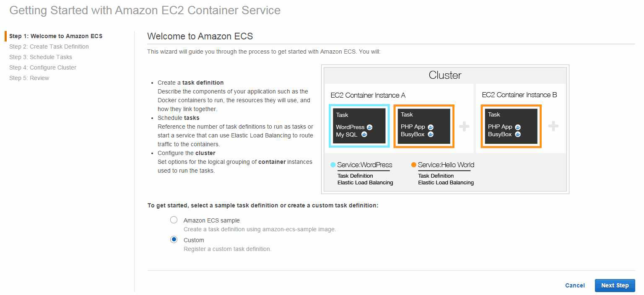Open Step 4: Configure Cluster
The image size is (644, 295).
[43, 67]
